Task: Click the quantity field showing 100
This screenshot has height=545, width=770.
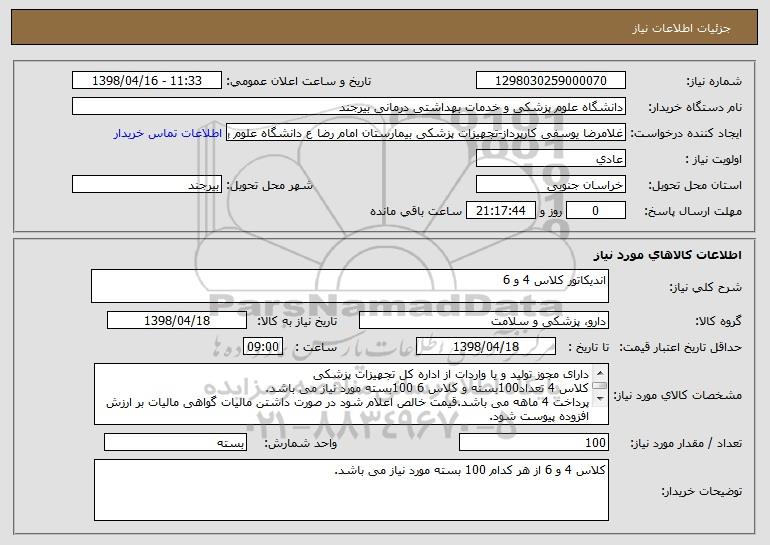Action: click(x=534, y=442)
